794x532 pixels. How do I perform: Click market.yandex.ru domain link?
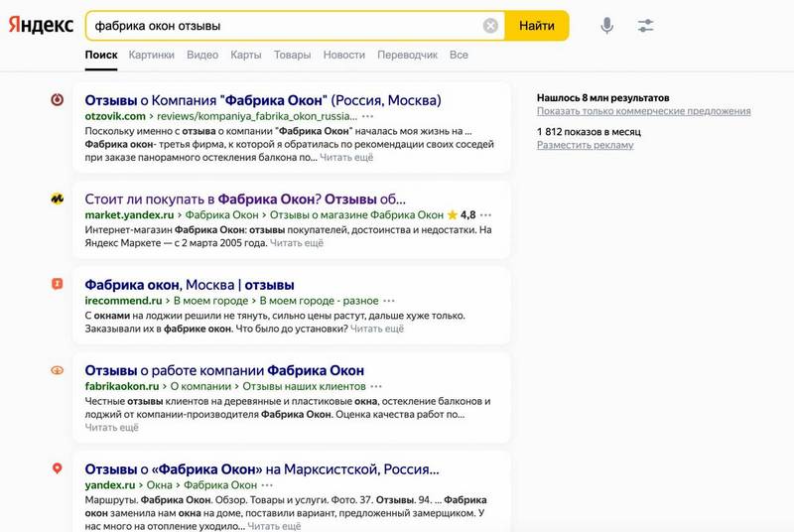pos(129,214)
